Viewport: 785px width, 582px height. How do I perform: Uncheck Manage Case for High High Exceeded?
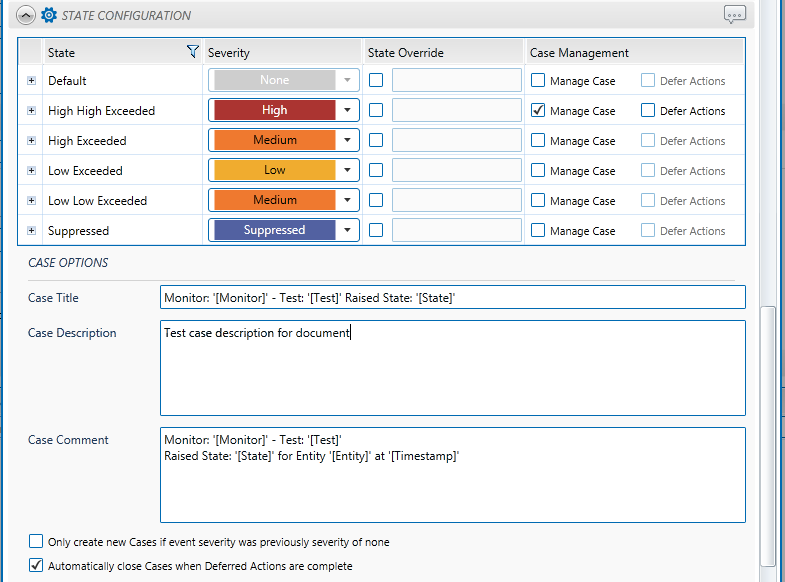[538, 111]
